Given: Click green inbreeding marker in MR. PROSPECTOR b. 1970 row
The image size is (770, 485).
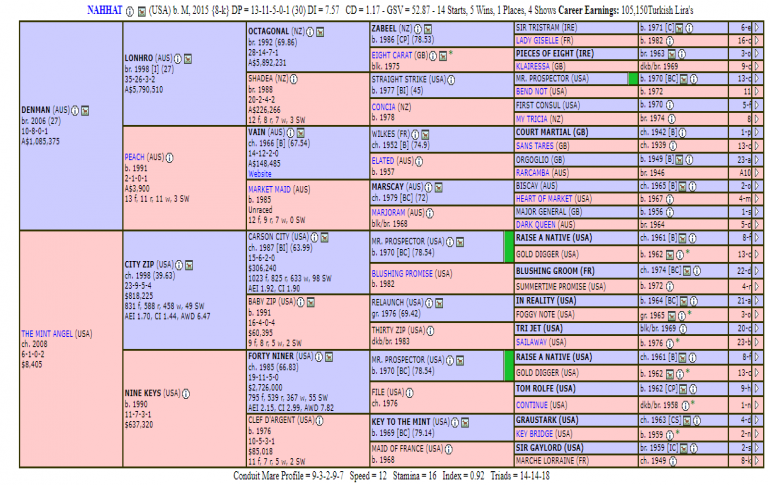Looking at the screenshot, I should 633,79.
